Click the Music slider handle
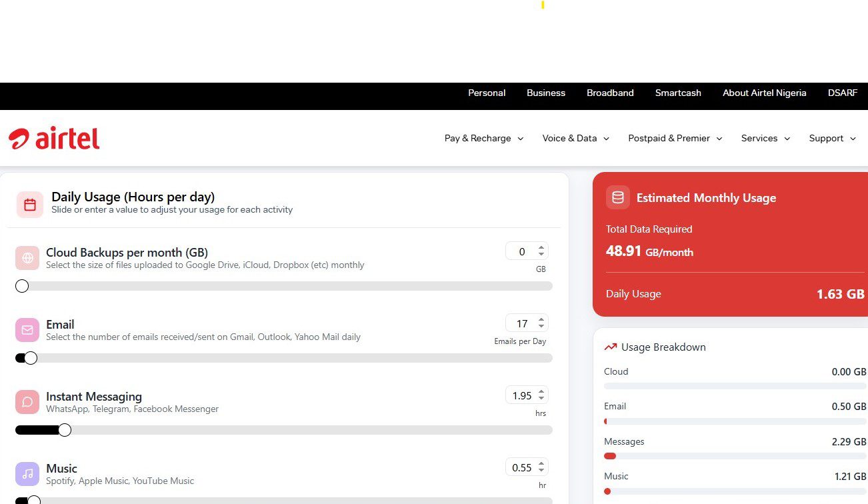The height and width of the screenshot is (504, 868). tap(34, 500)
